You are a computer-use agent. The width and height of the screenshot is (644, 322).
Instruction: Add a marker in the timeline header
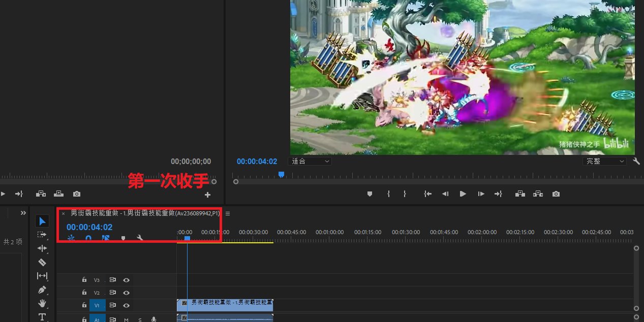click(123, 238)
